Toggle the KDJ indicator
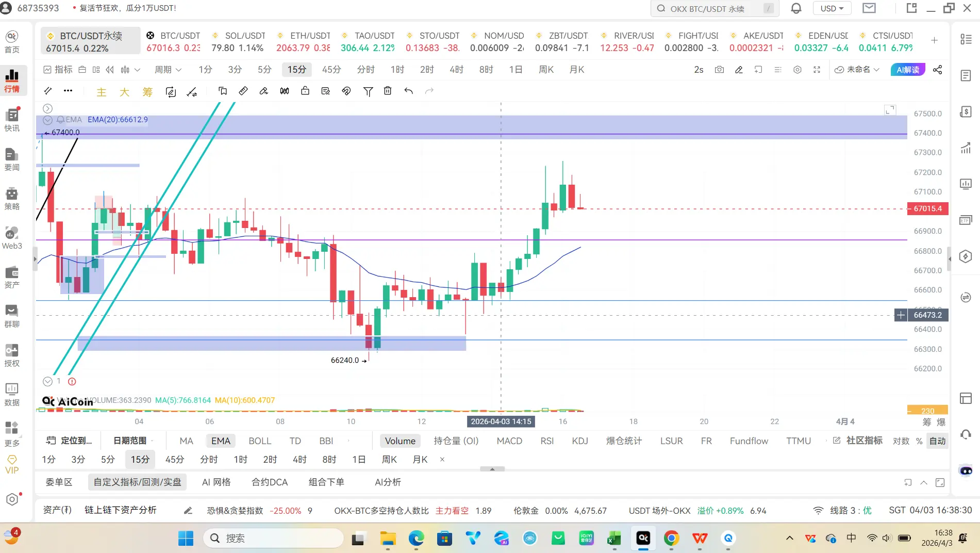 (580, 441)
